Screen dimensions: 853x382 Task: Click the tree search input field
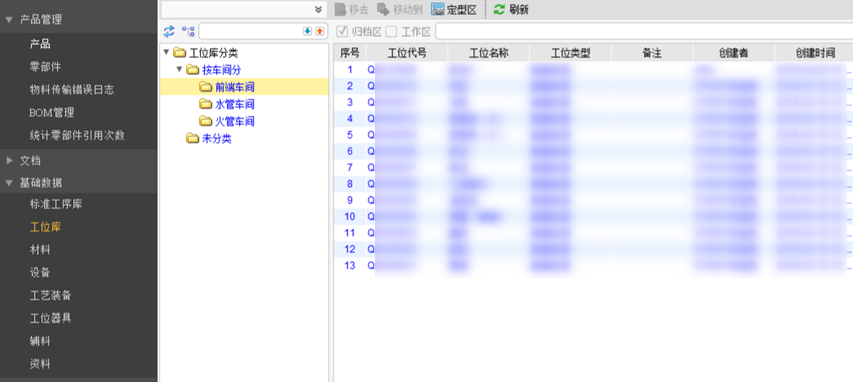click(x=250, y=31)
